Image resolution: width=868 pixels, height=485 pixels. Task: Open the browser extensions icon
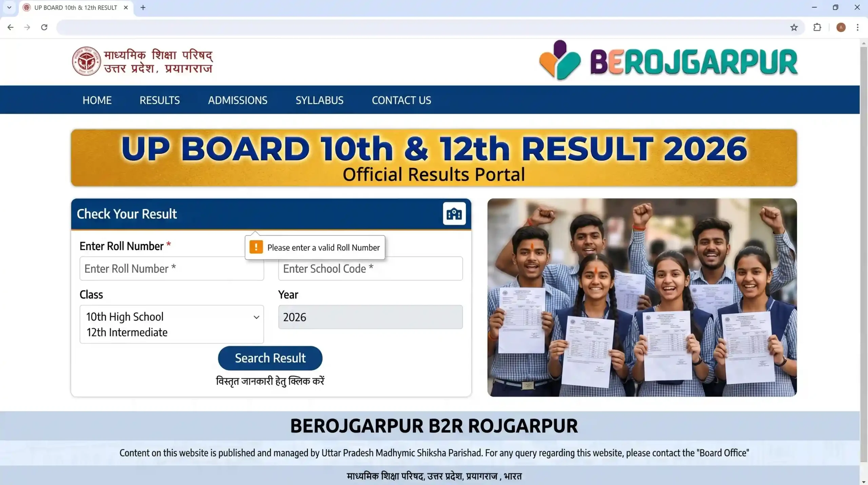(817, 27)
